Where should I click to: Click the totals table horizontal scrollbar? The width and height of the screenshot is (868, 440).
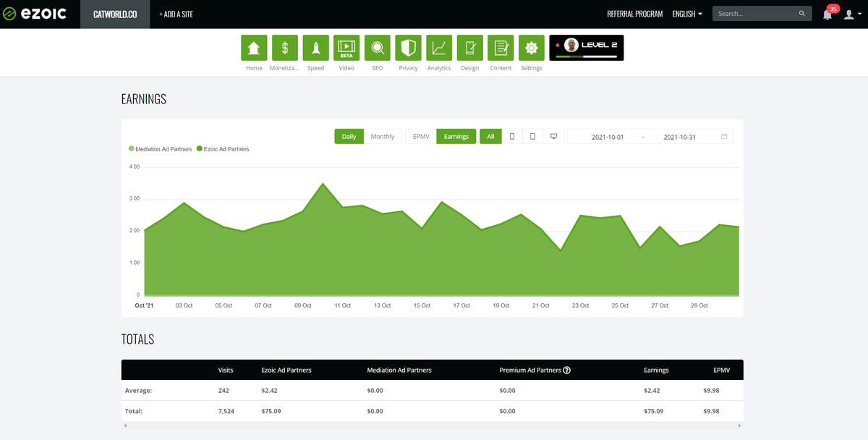pos(432,425)
